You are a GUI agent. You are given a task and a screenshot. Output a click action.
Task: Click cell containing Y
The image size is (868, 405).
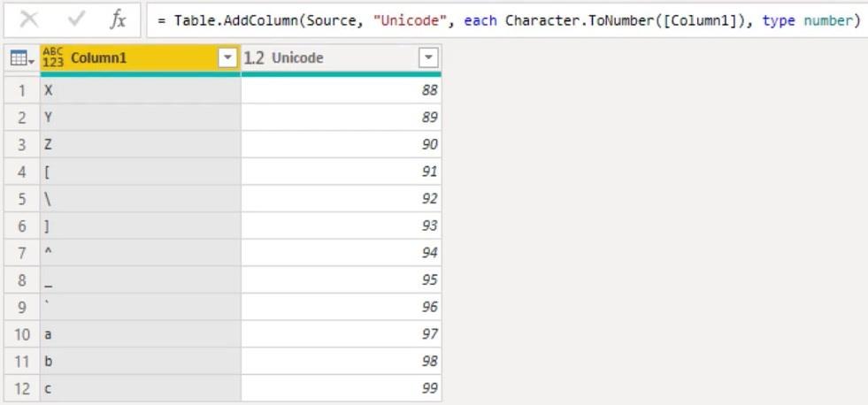(141, 118)
